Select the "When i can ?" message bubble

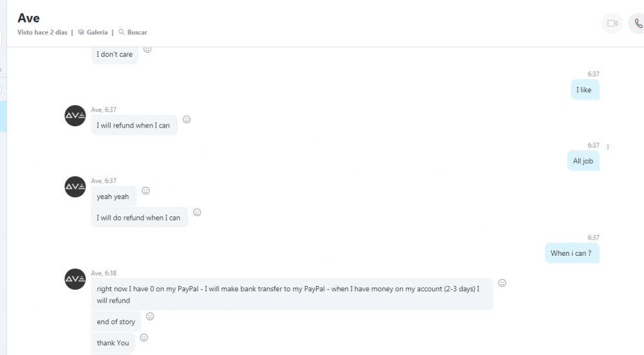tap(571, 253)
